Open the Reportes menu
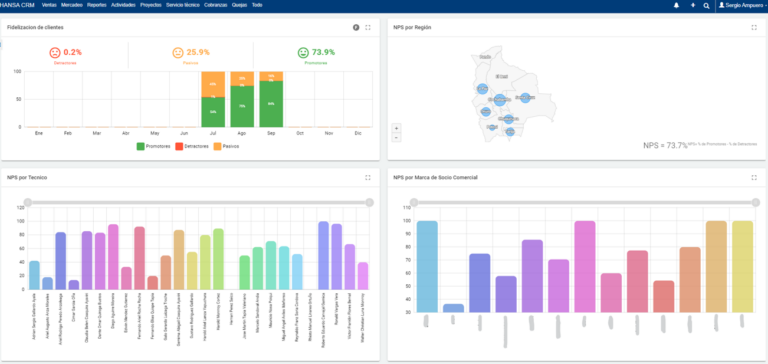768x364 pixels. click(x=96, y=5)
